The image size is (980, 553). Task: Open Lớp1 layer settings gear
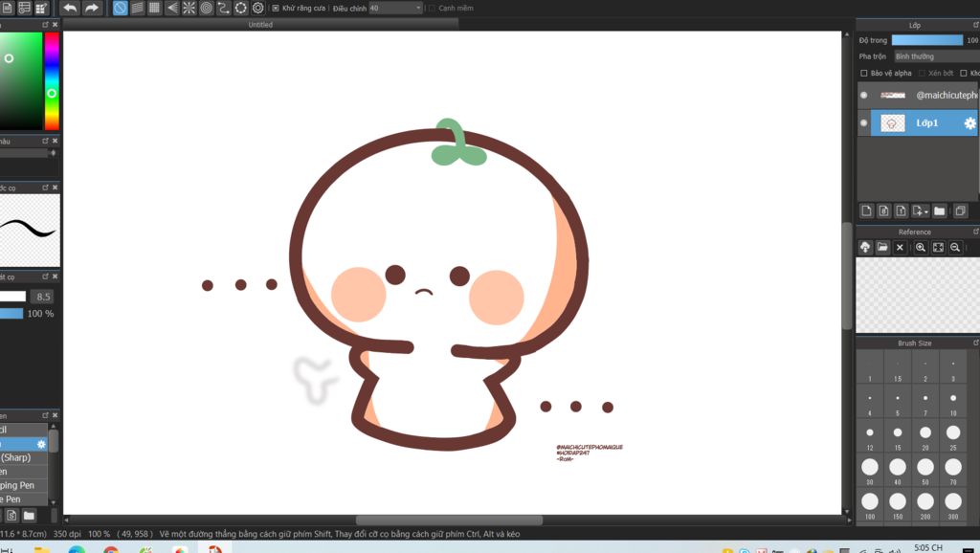click(x=969, y=123)
